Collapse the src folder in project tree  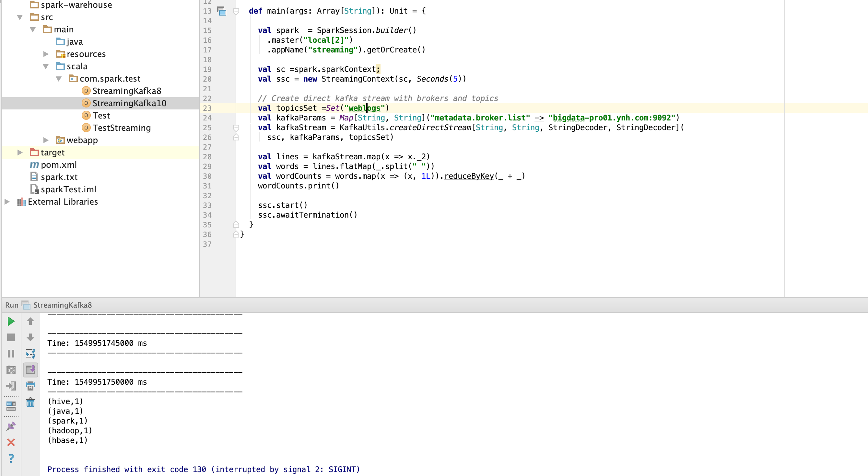20,17
